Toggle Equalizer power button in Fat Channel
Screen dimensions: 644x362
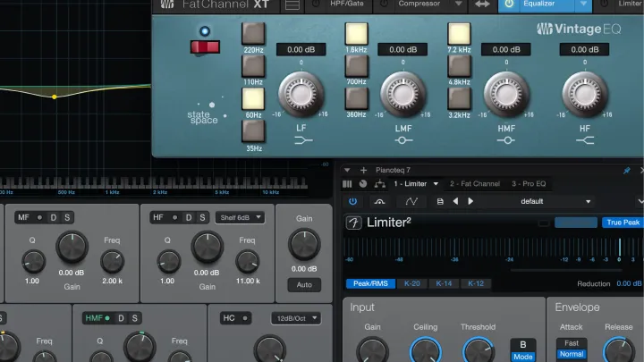click(x=509, y=4)
